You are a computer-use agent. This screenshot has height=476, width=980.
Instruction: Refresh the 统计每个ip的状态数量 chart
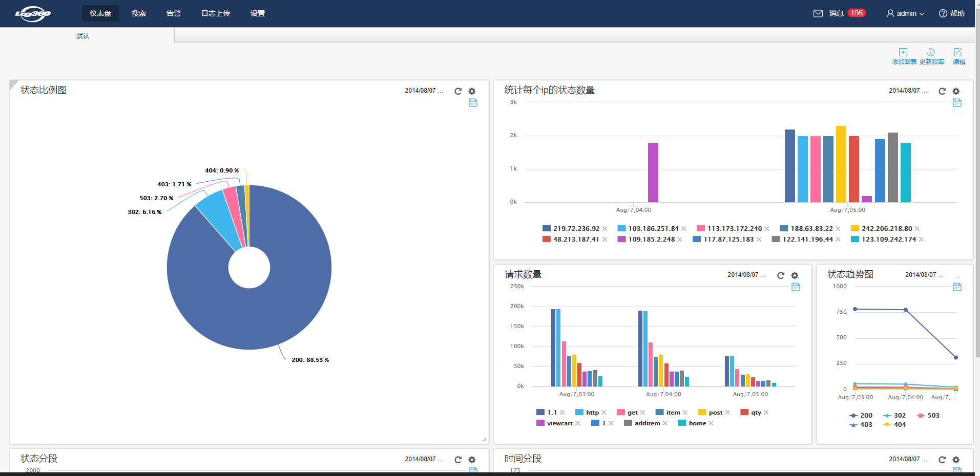click(x=942, y=91)
